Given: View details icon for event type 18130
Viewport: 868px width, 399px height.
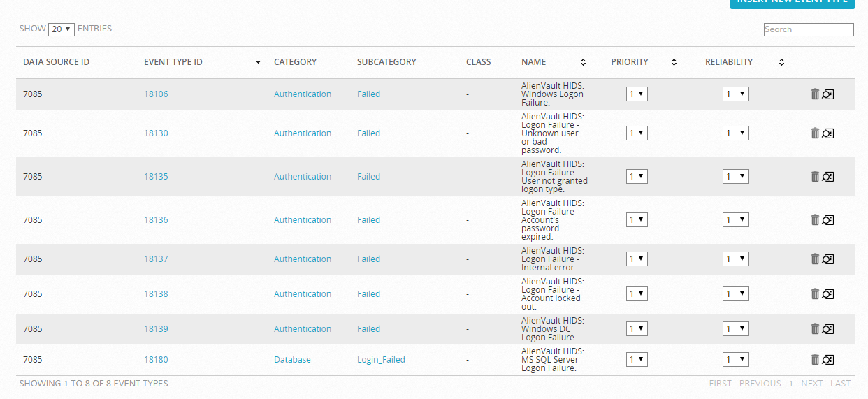Looking at the screenshot, I should [828, 133].
